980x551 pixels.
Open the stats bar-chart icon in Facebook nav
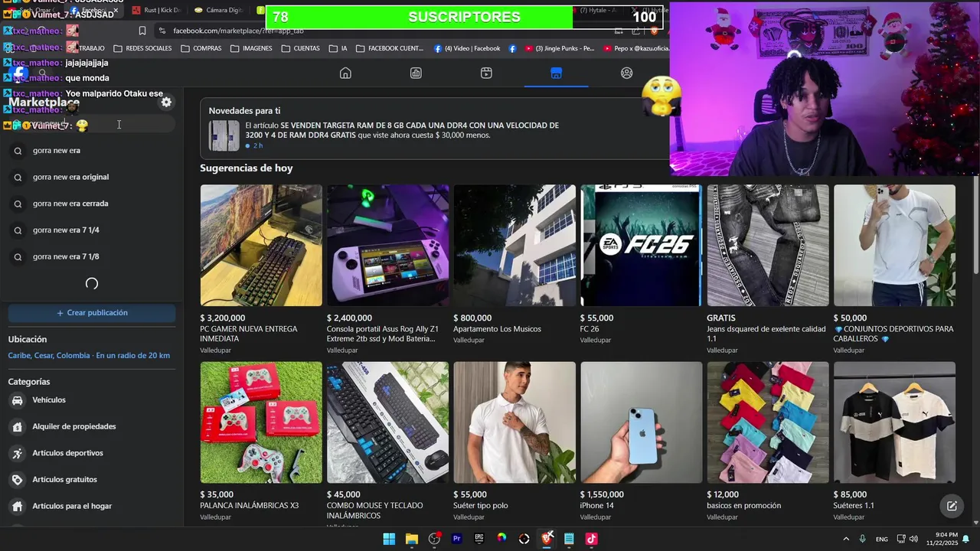point(416,73)
